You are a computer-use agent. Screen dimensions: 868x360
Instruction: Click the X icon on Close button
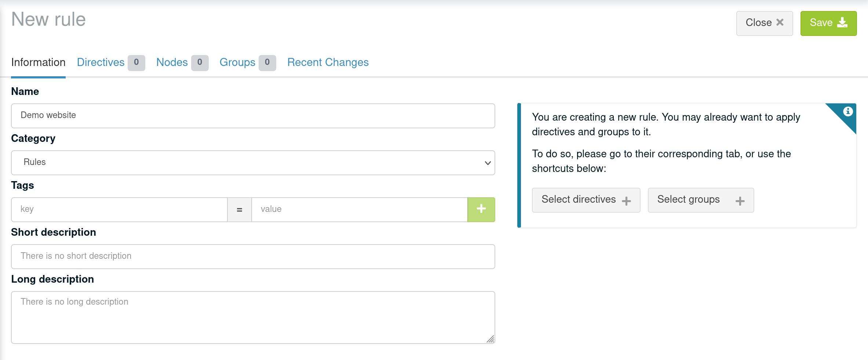tap(780, 23)
